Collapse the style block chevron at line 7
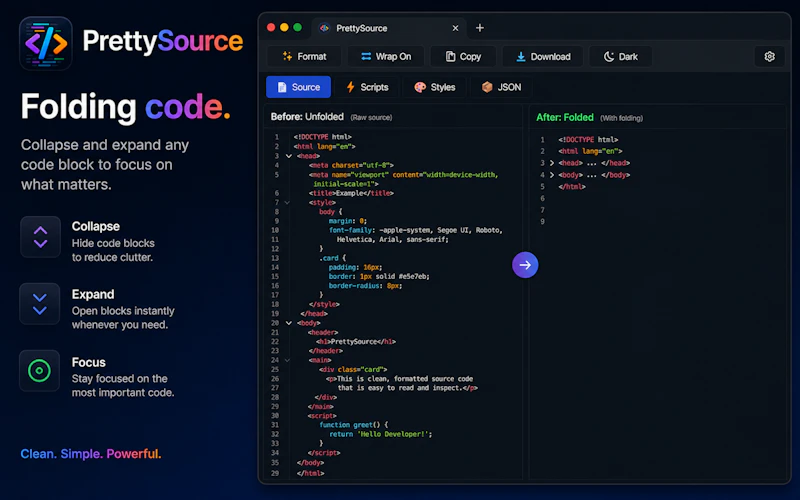Image resolution: width=800 pixels, height=500 pixels. pyautogui.click(x=287, y=203)
